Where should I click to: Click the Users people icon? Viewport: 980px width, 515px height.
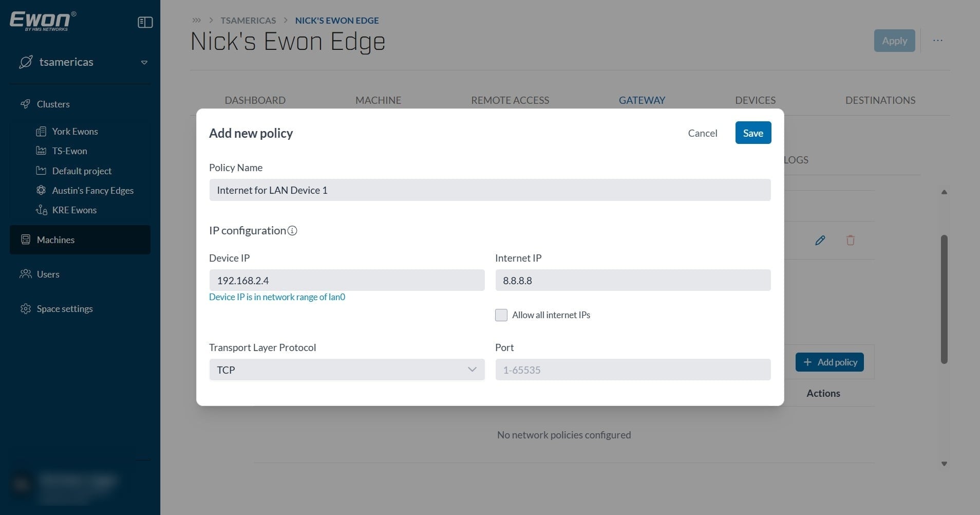26,274
